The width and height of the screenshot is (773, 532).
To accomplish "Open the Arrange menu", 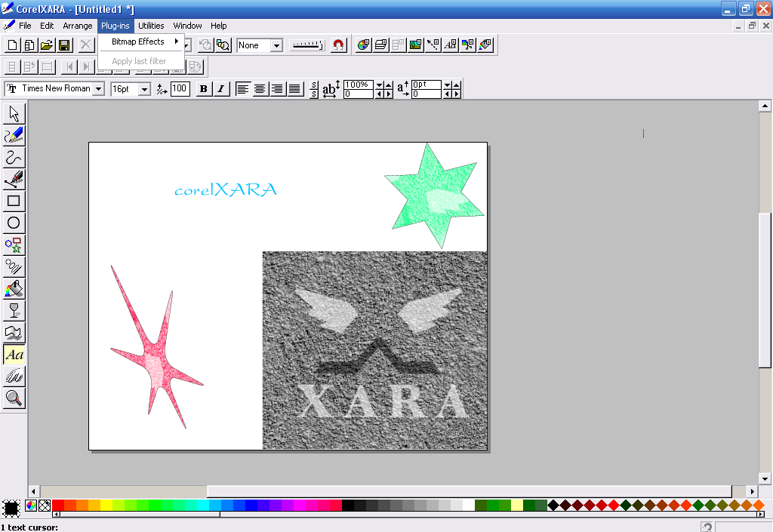I will click(x=78, y=26).
